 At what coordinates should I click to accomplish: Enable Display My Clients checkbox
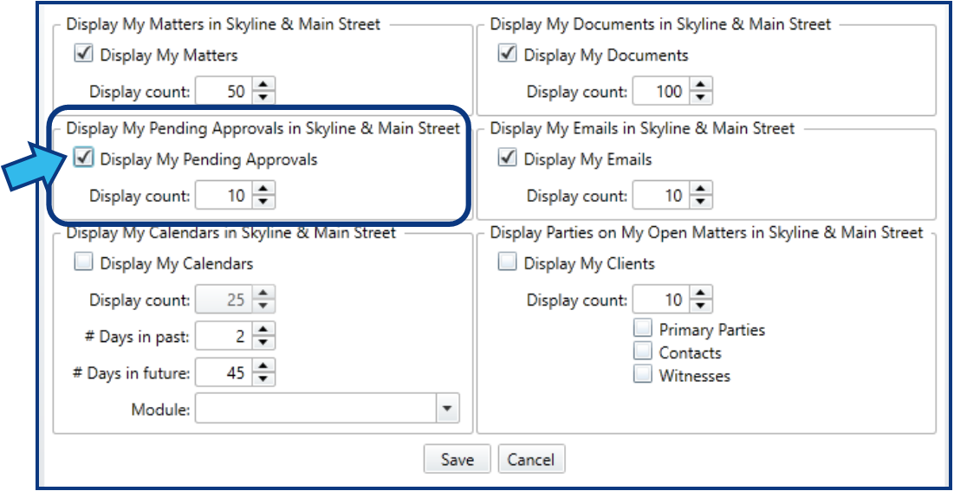pos(508,262)
